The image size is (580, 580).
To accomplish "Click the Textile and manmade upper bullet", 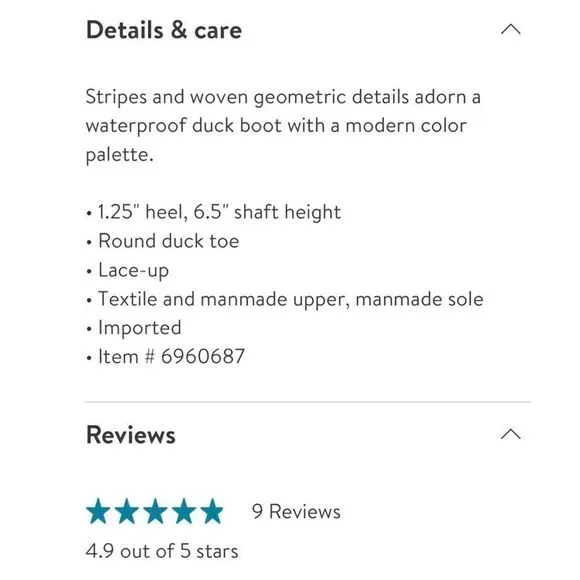I will coord(285,299).
